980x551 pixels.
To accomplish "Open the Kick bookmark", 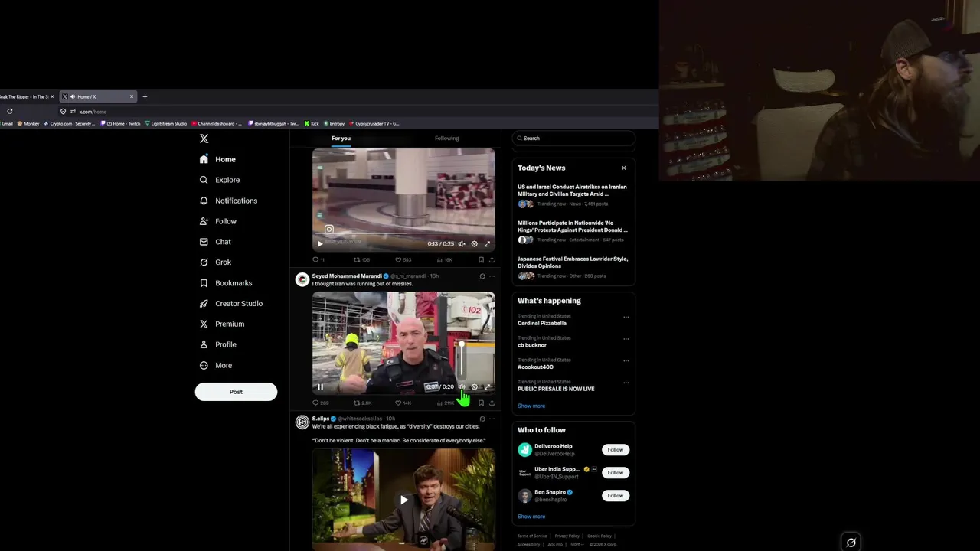I will (311, 123).
